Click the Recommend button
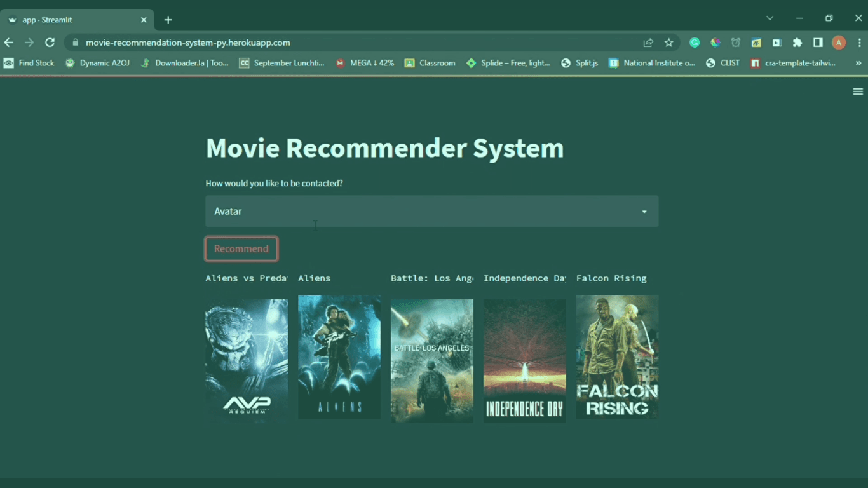Screen dimensions: 868x488 [x=241, y=248]
